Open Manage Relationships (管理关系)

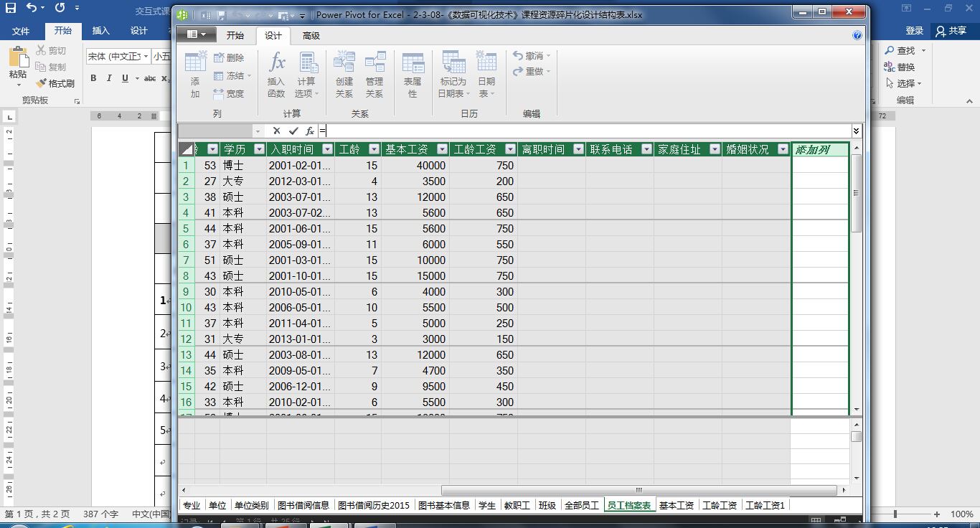point(374,75)
